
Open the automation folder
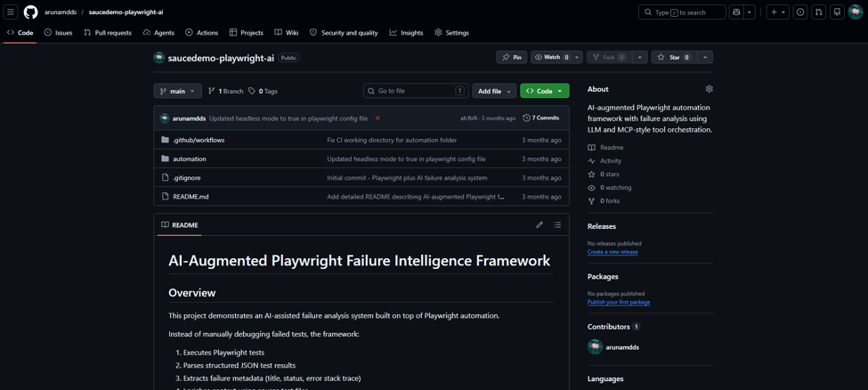coord(190,159)
